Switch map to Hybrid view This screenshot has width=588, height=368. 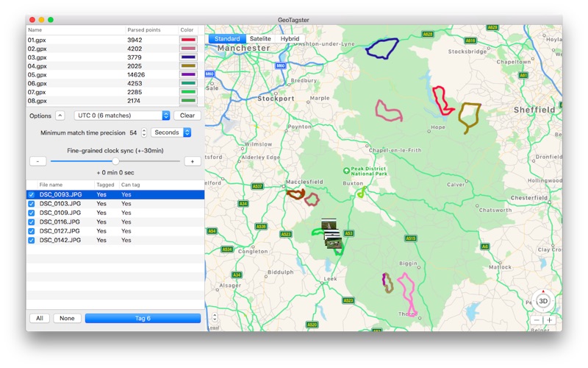point(290,39)
